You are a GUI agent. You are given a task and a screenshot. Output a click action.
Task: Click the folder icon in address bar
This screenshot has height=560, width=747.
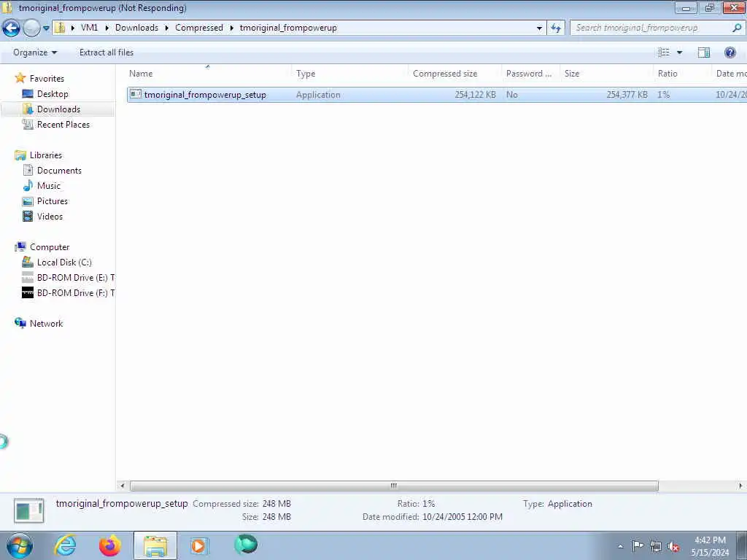pyautogui.click(x=60, y=28)
